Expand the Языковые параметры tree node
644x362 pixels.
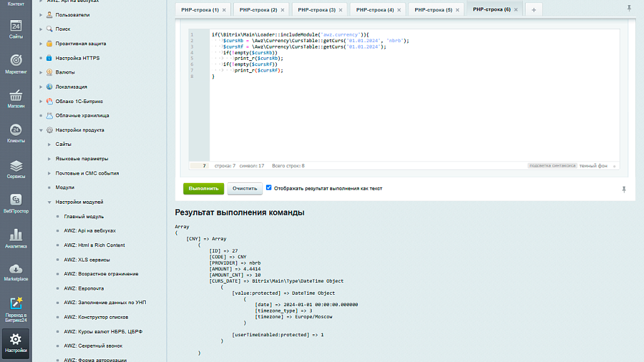click(49, 158)
